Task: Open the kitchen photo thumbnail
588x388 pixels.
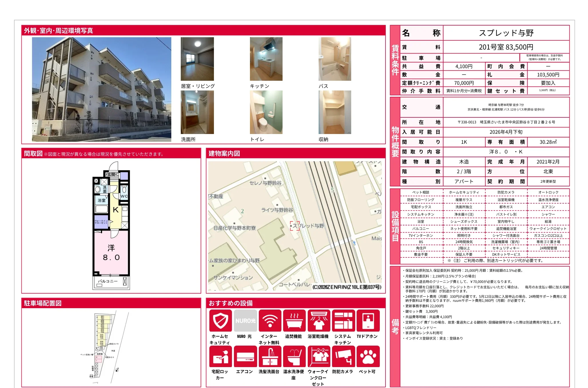Action: [266, 59]
